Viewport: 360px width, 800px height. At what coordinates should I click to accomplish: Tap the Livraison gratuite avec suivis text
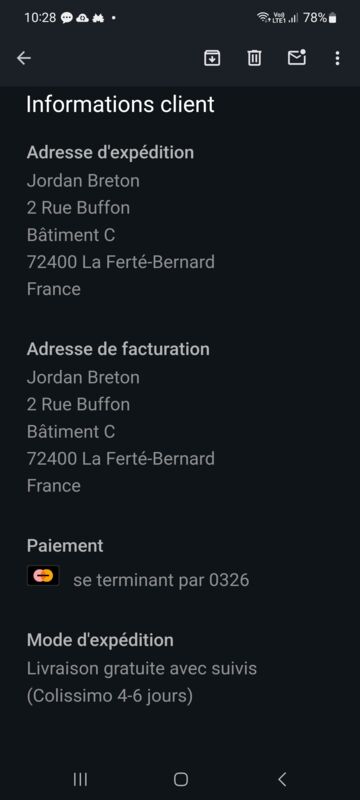tap(142, 668)
